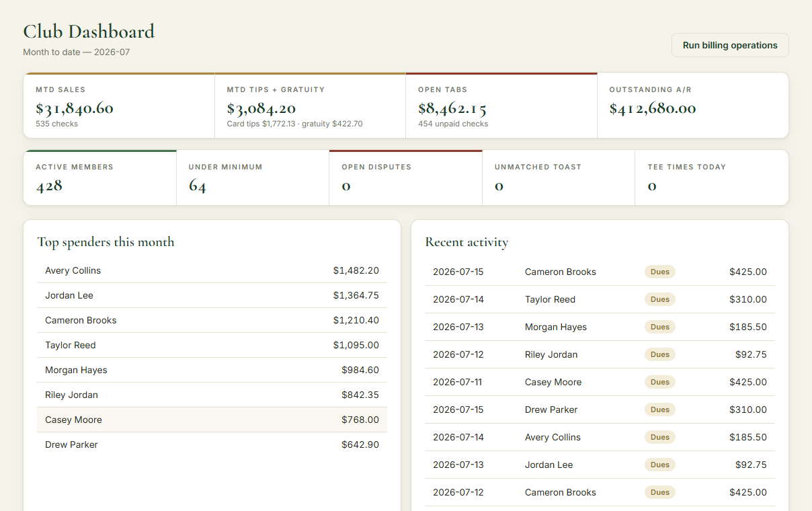812x511 pixels.
Task: Select Avery Collins in Top spenders
Action: 73,270
